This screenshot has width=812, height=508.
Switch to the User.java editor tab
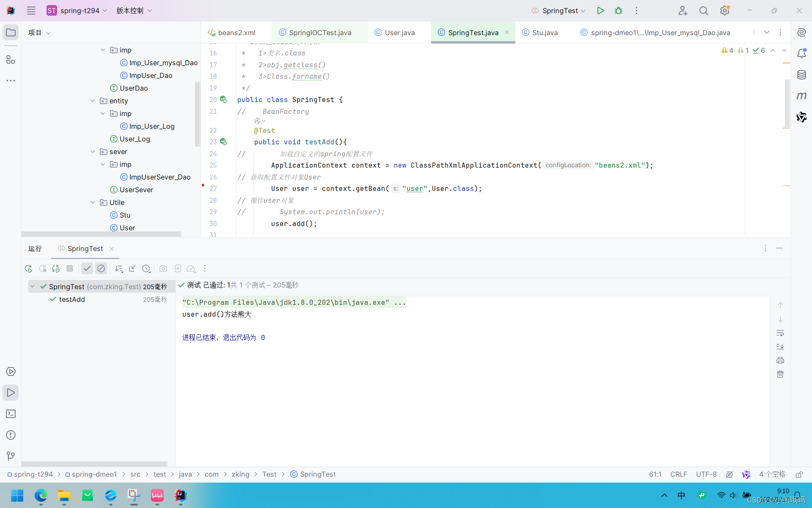pos(399,33)
